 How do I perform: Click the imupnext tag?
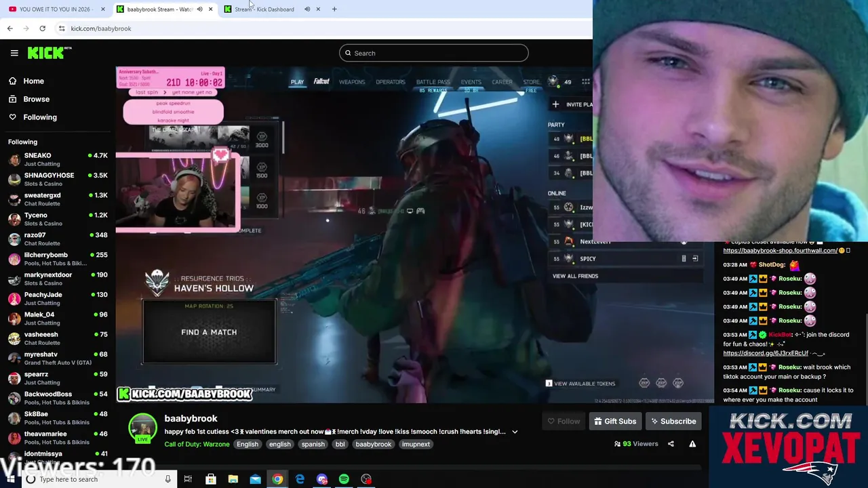416,444
